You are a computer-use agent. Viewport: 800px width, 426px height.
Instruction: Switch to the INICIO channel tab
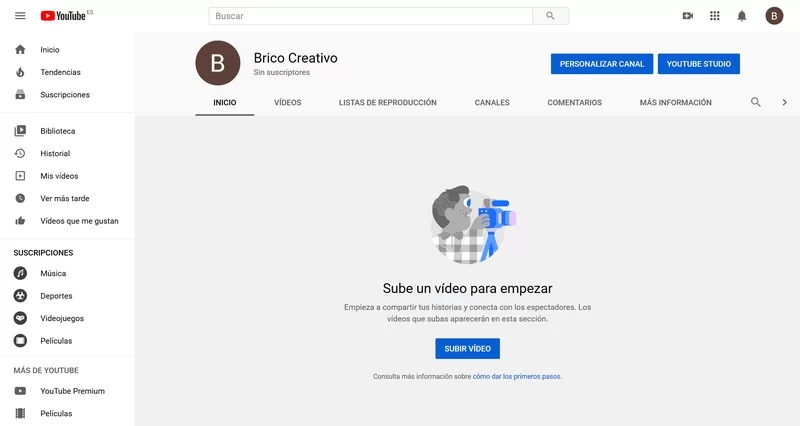(224, 102)
